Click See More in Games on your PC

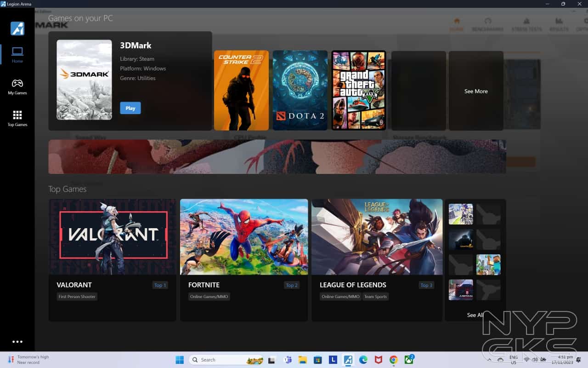(476, 91)
